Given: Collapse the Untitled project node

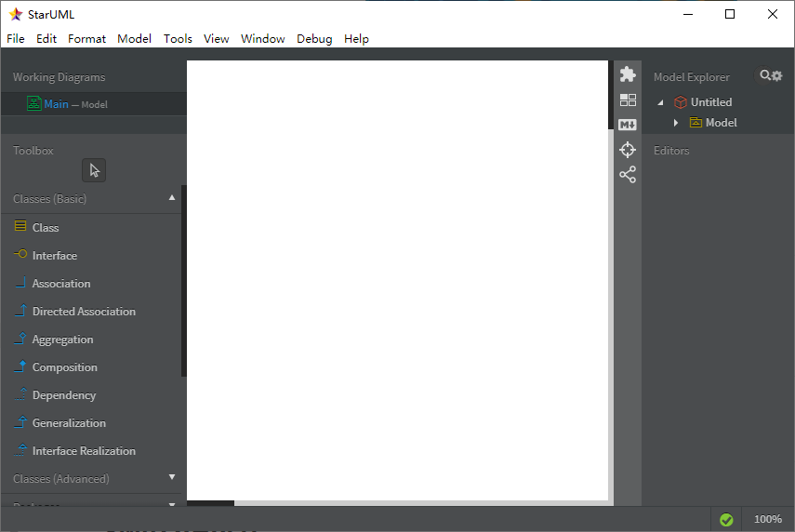Looking at the screenshot, I should 660,102.
